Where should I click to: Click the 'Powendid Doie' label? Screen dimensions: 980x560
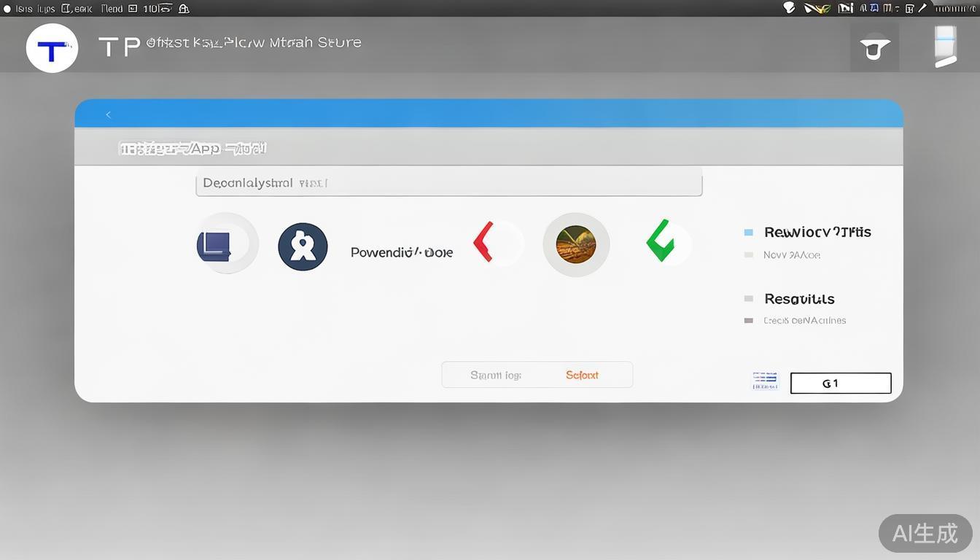pos(401,252)
